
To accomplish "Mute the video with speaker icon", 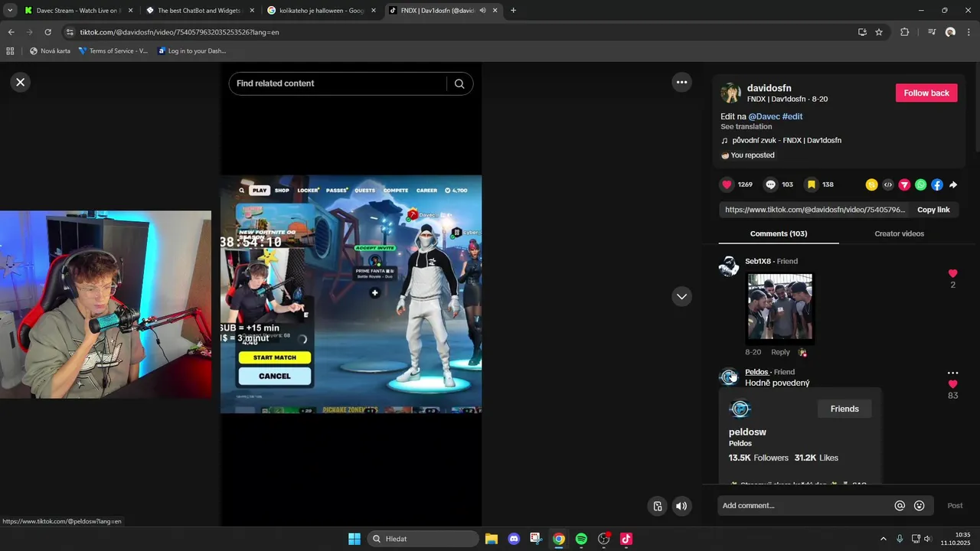I will (681, 506).
